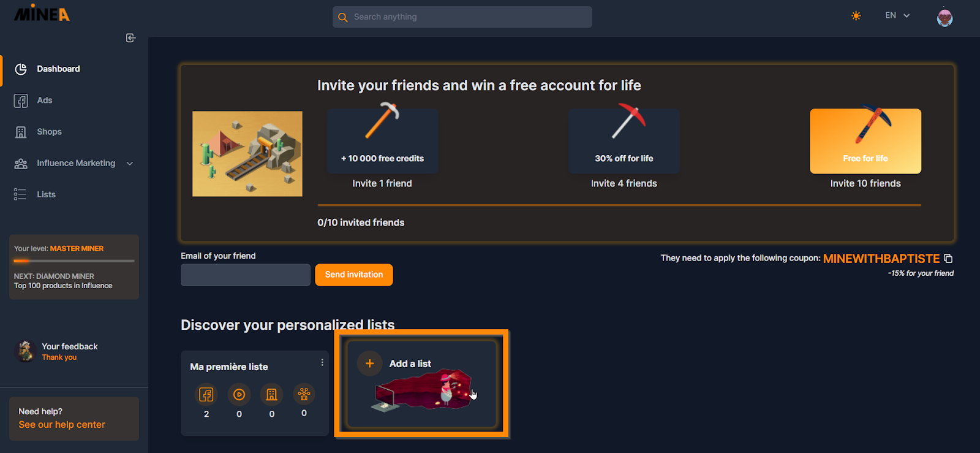Open the user avatar profile menu
Screen dimensions: 980x453
click(x=944, y=17)
